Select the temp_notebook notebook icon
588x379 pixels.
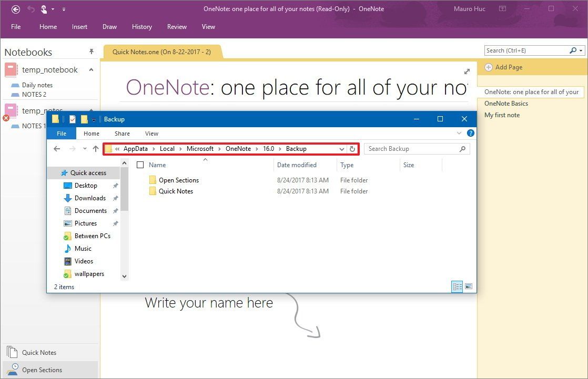(11, 70)
